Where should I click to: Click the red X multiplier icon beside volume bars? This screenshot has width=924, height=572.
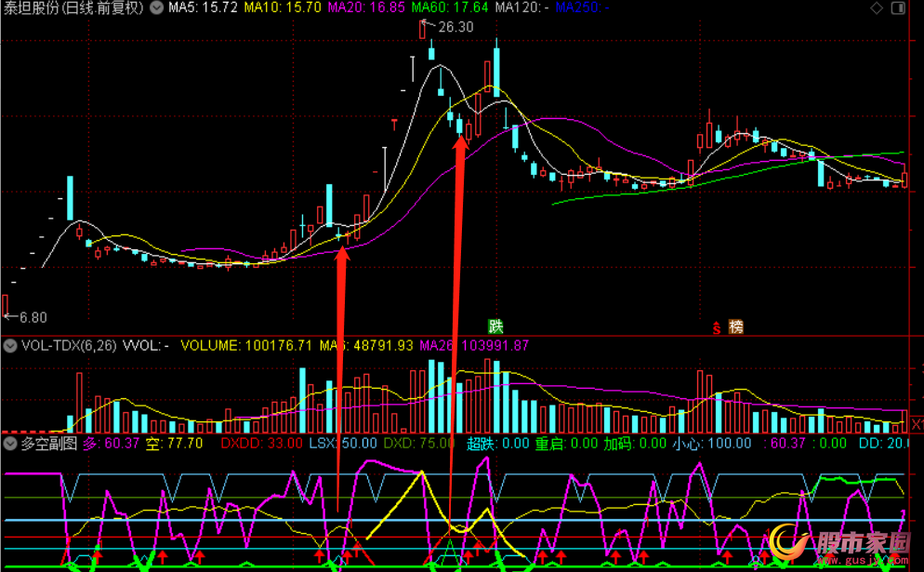click(917, 423)
